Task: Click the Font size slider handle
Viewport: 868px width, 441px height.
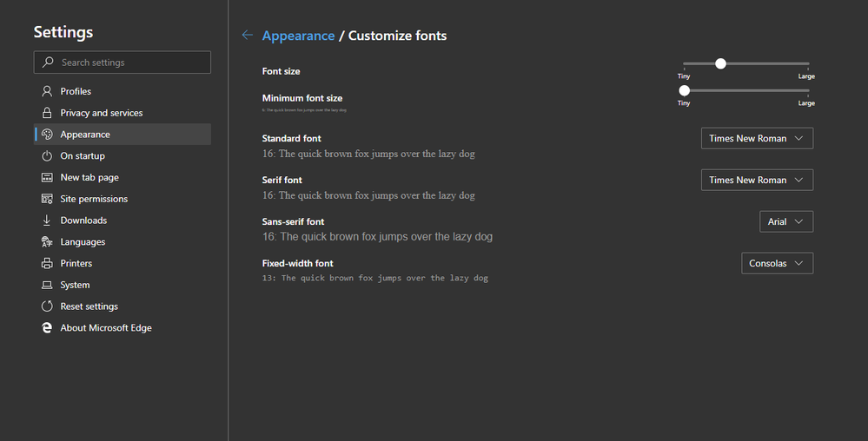Action: tap(720, 63)
